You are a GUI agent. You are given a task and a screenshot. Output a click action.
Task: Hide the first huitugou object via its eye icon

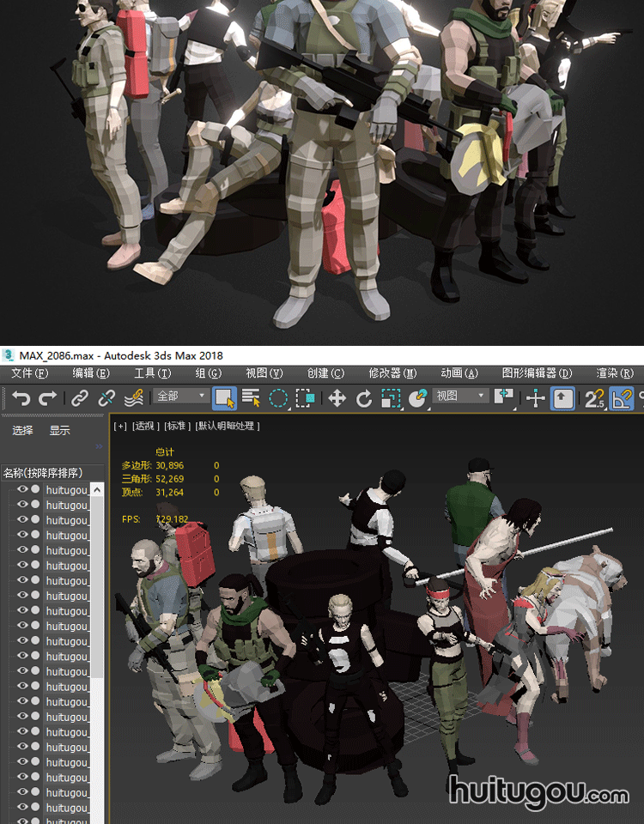coord(22,490)
